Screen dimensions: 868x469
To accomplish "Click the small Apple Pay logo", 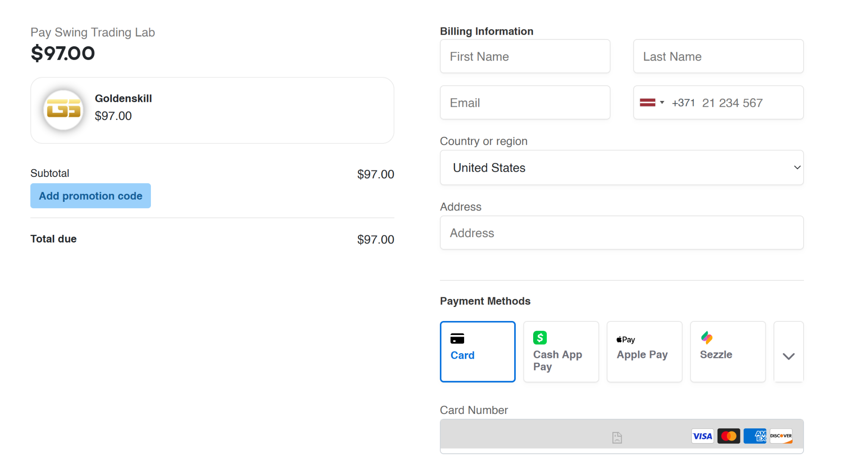I will click(626, 339).
